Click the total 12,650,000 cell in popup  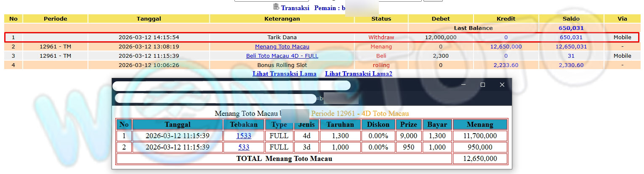click(480, 159)
